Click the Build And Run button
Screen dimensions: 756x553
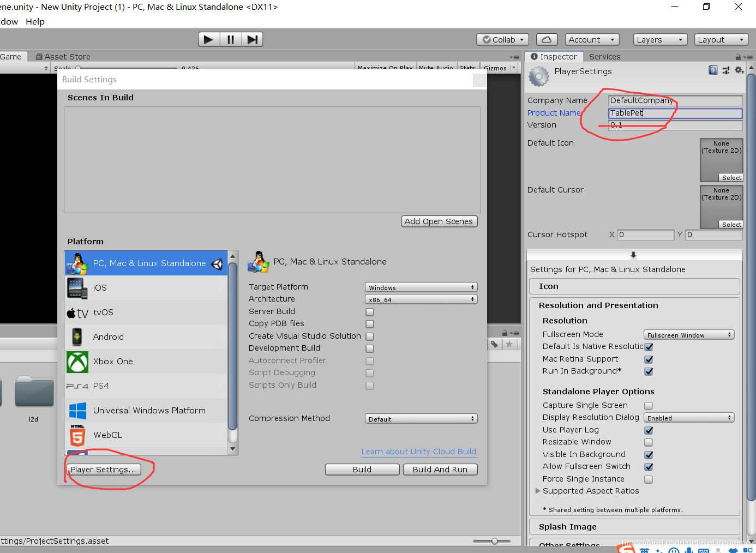click(x=440, y=470)
